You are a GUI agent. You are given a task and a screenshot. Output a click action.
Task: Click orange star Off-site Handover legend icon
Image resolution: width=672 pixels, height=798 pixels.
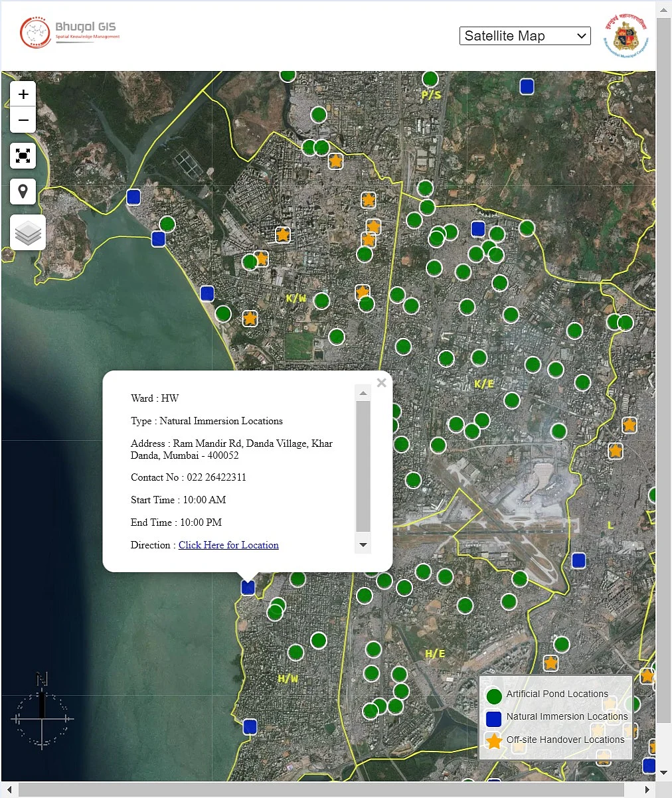pos(494,741)
